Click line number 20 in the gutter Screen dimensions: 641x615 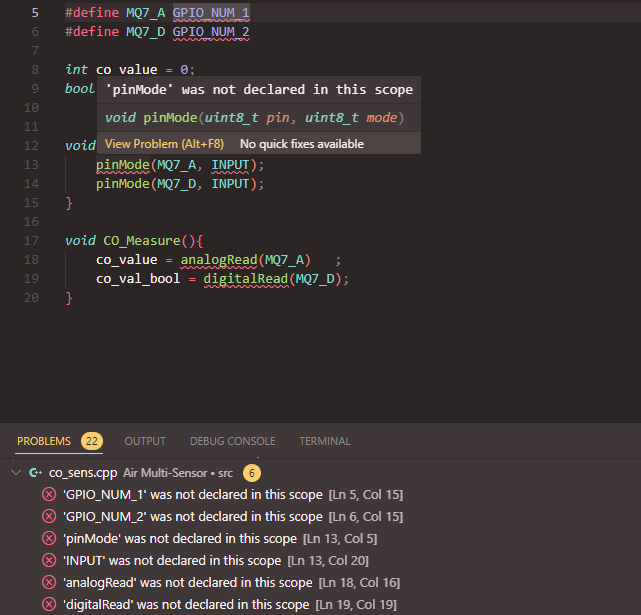(31, 298)
